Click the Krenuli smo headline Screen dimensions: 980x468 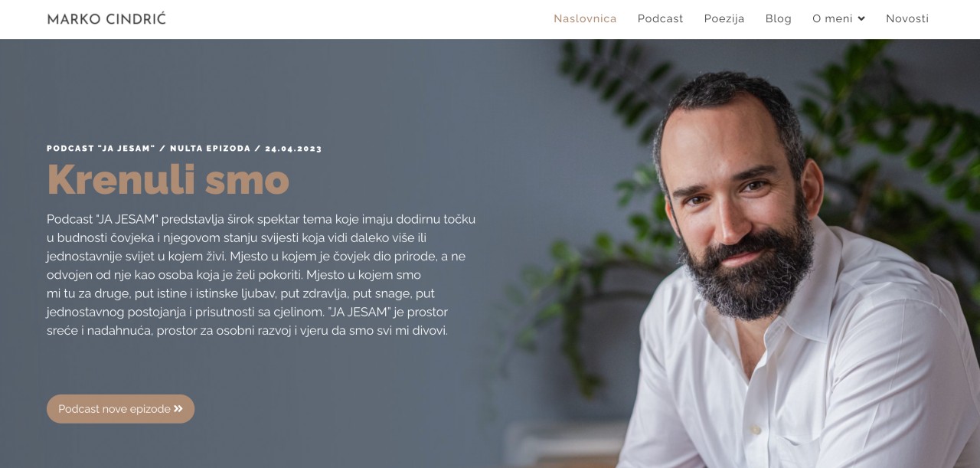point(168,179)
